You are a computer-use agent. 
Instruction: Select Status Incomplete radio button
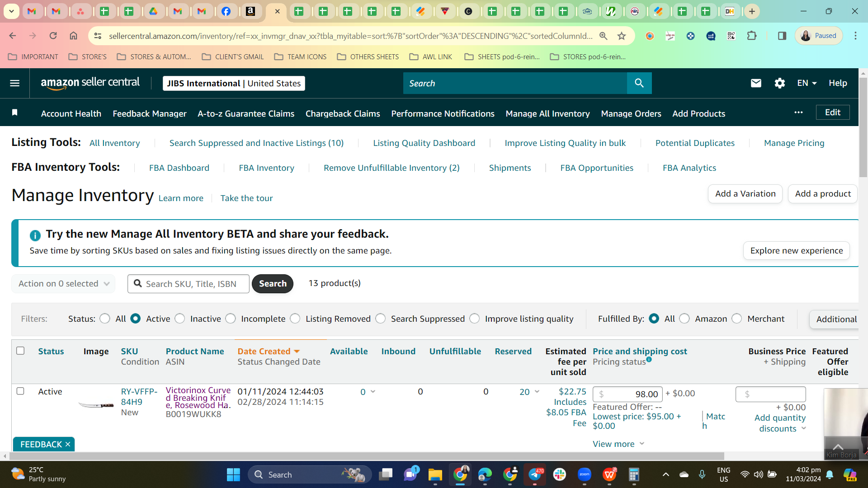pos(231,319)
